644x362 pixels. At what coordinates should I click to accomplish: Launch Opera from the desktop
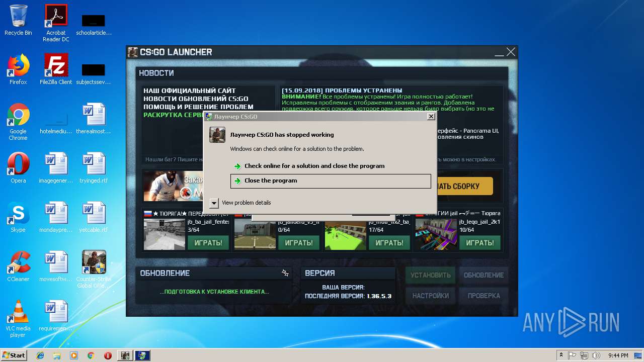(18, 168)
